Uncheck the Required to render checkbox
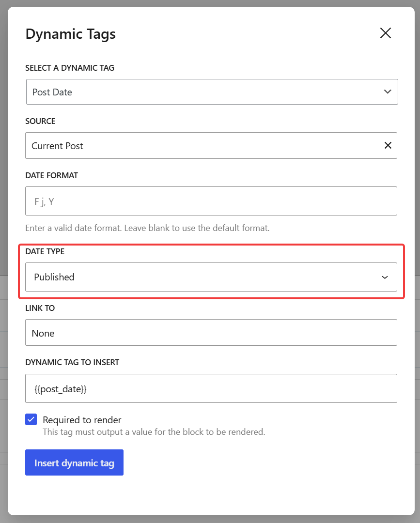 click(x=31, y=419)
